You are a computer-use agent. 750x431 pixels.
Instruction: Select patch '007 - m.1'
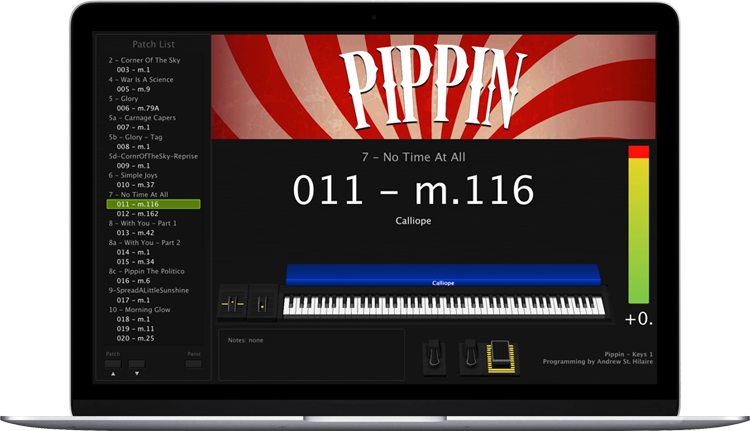[x=133, y=127]
